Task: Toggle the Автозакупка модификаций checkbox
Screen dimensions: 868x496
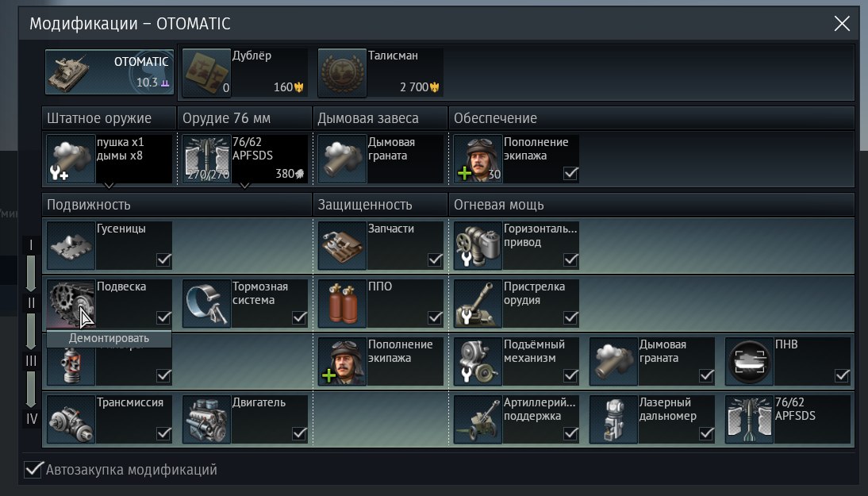Action: click(x=33, y=469)
